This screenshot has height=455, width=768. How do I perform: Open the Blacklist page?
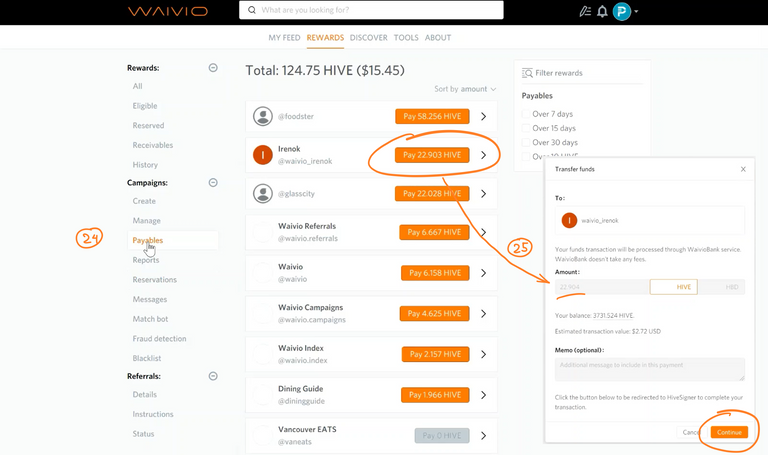click(147, 358)
